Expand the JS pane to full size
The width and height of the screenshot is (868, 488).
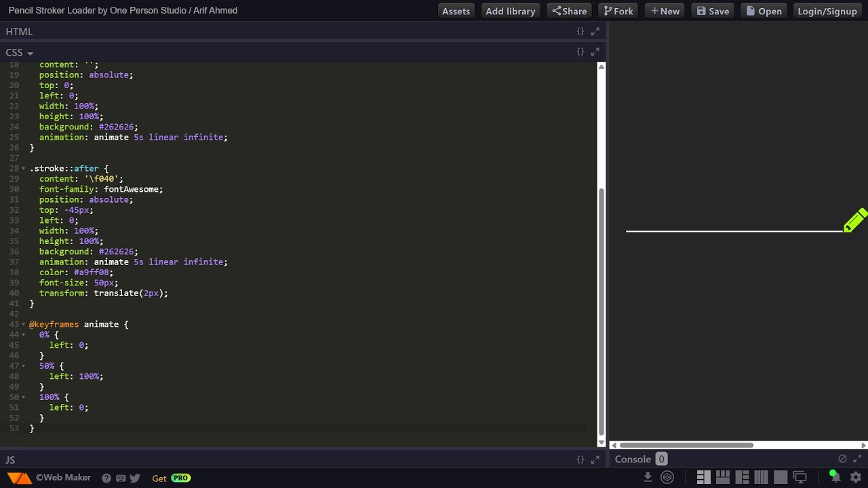pos(595,460)
